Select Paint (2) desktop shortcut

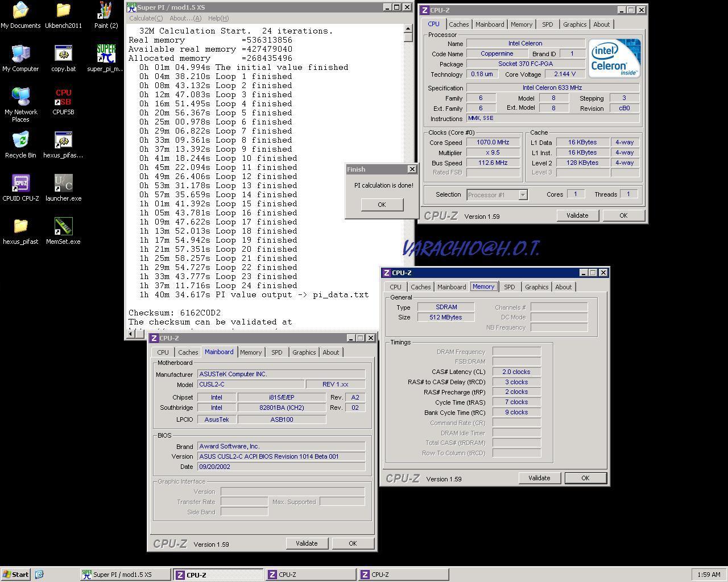(x=106, y=15)
